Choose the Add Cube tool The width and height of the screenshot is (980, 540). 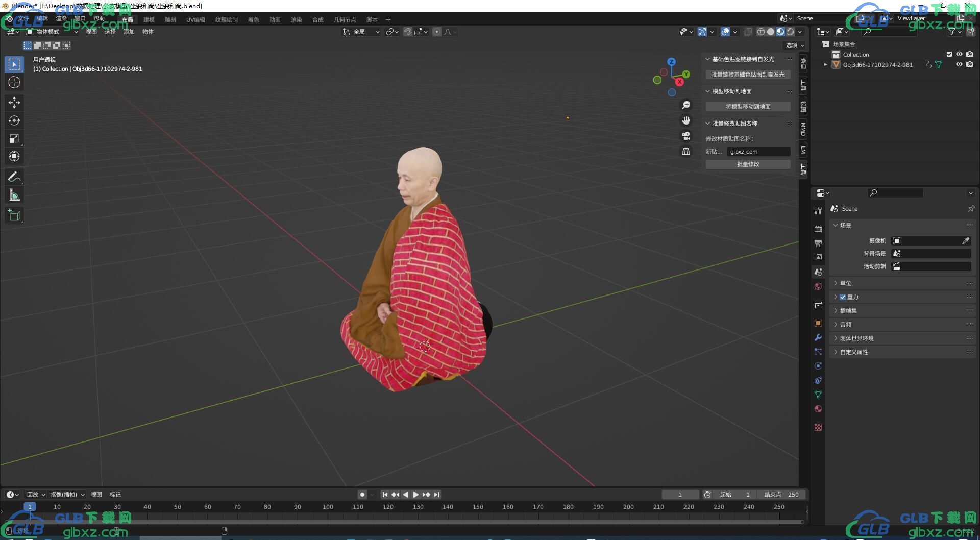coord(14,215)
